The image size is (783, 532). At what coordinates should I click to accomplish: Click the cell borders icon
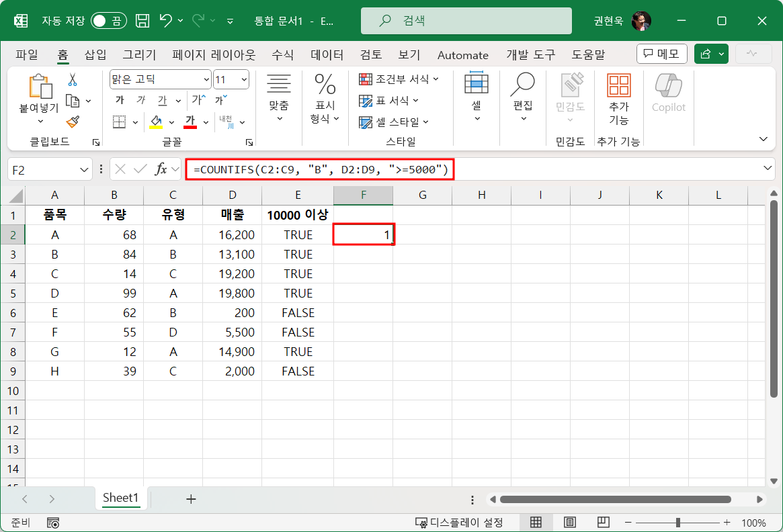click(x=120, y=122)
